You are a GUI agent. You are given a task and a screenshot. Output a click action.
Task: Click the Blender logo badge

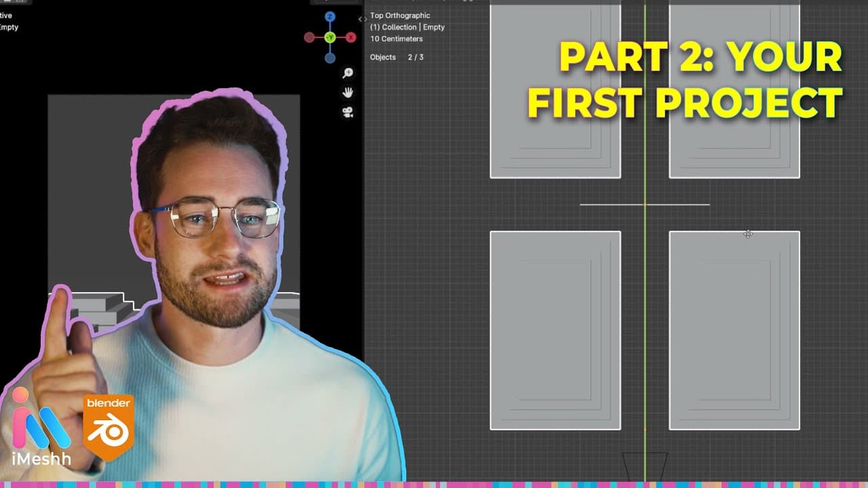(x=108, y=428)
